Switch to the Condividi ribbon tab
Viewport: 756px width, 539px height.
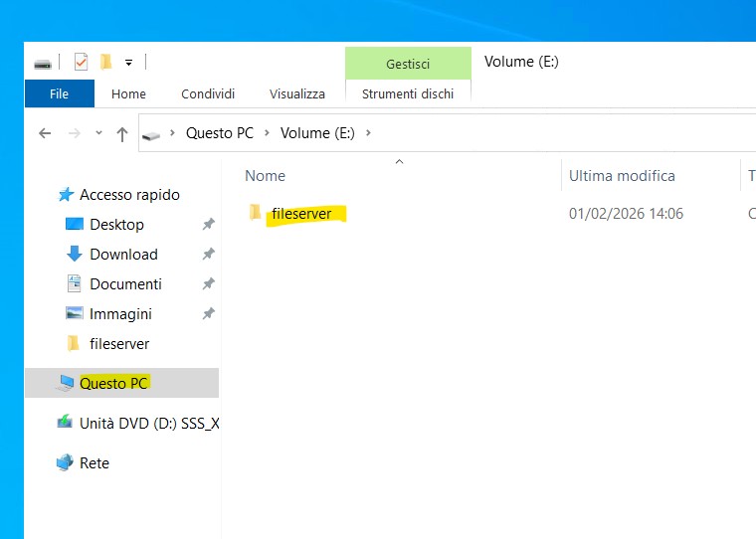point(208,93)
